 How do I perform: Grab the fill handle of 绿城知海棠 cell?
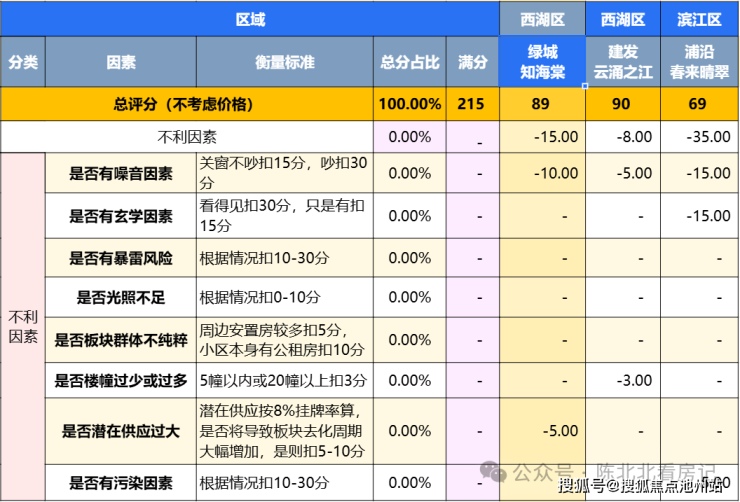(585, 86)
